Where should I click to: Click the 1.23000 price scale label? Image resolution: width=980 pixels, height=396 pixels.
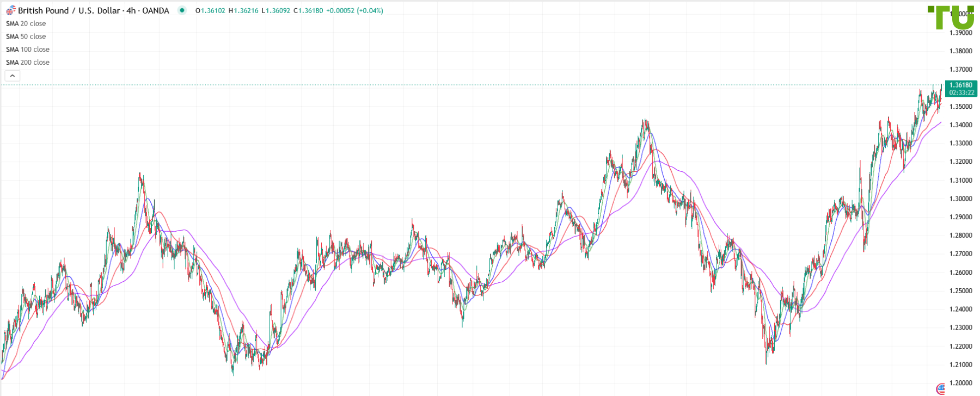coord(961,327)
